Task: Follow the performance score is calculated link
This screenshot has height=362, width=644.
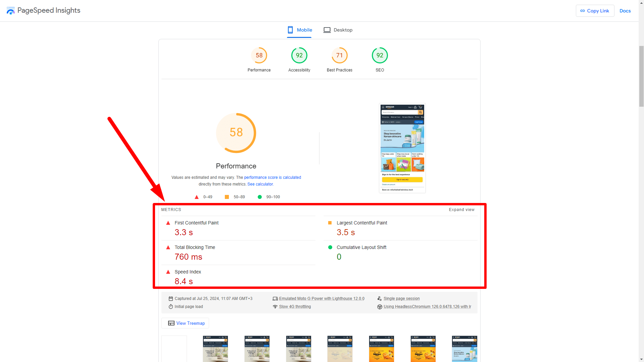Action: coord(272,177)
